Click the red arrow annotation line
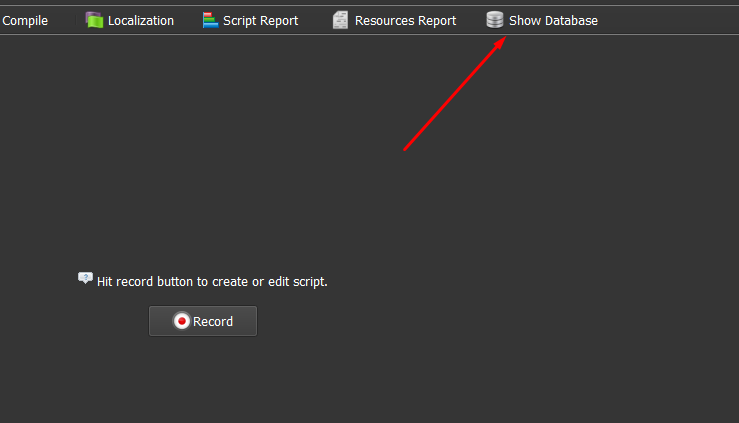Image resolution: width=739 pixels, height=423 pixels. coord(450,100)
